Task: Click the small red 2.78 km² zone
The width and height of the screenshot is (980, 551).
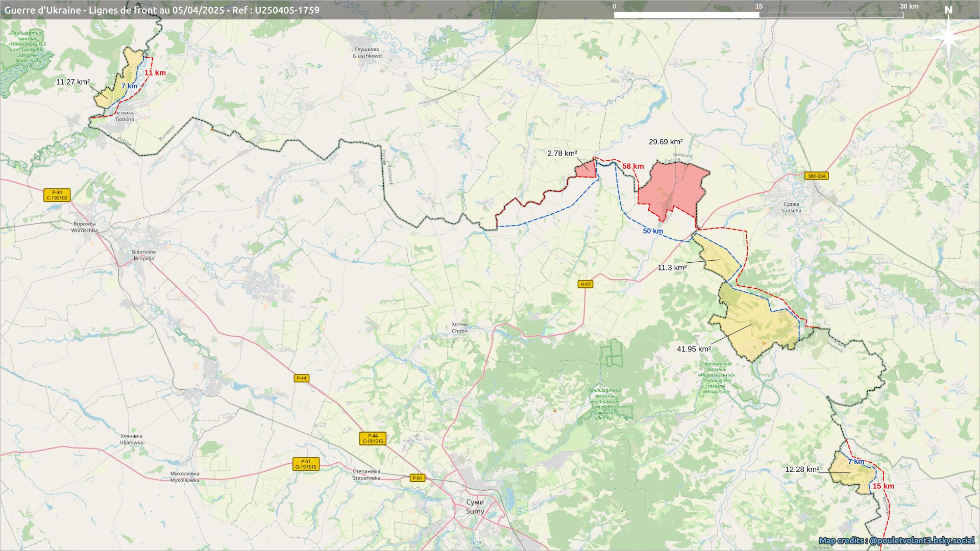Action: pos(587,169)
